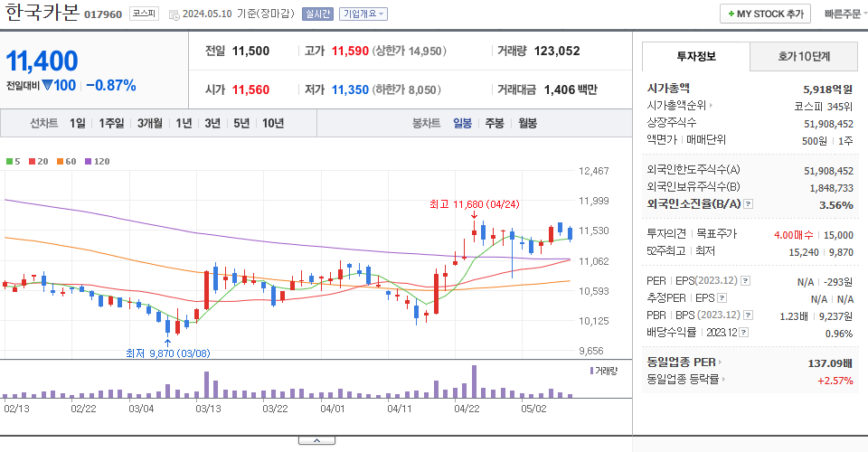Click the 외국인소진율 value 3.56%
Image resolution: width=868 pixels, height=452 pixels.
coord(835,205)
